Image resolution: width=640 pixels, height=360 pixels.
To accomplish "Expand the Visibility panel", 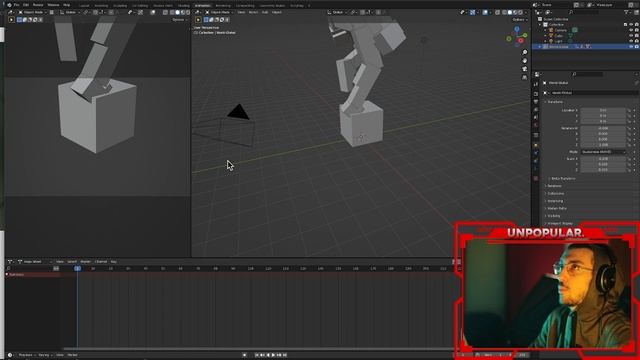I will [553, 216].
